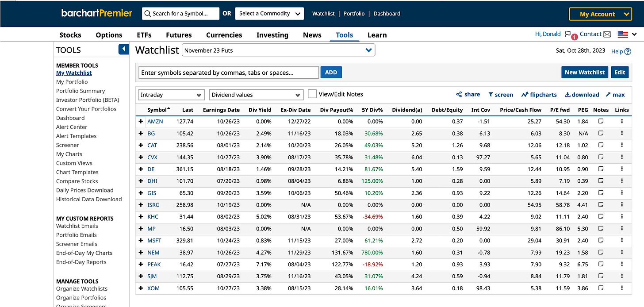
Task: Open the Help question mark icon
Action: coord(628,51)
